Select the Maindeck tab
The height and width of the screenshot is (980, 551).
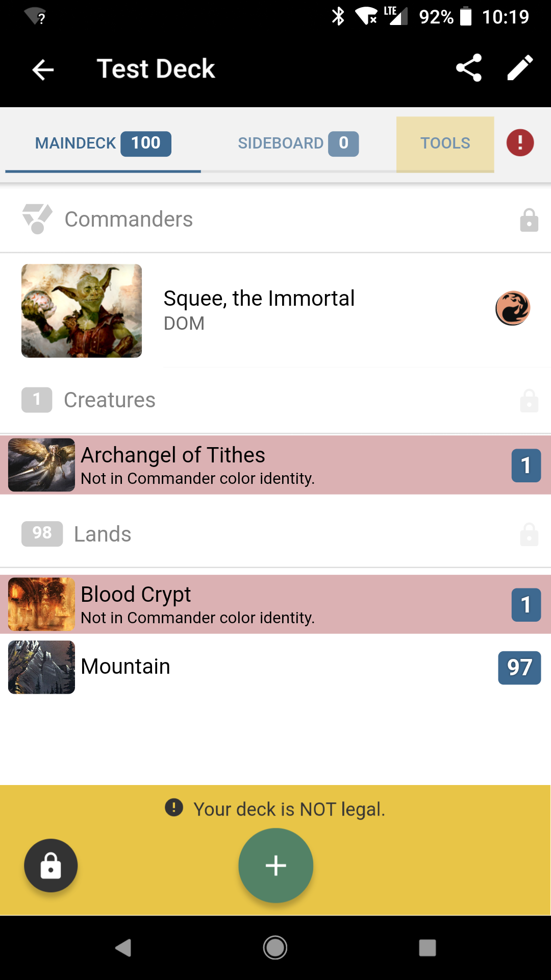(103, 143)
